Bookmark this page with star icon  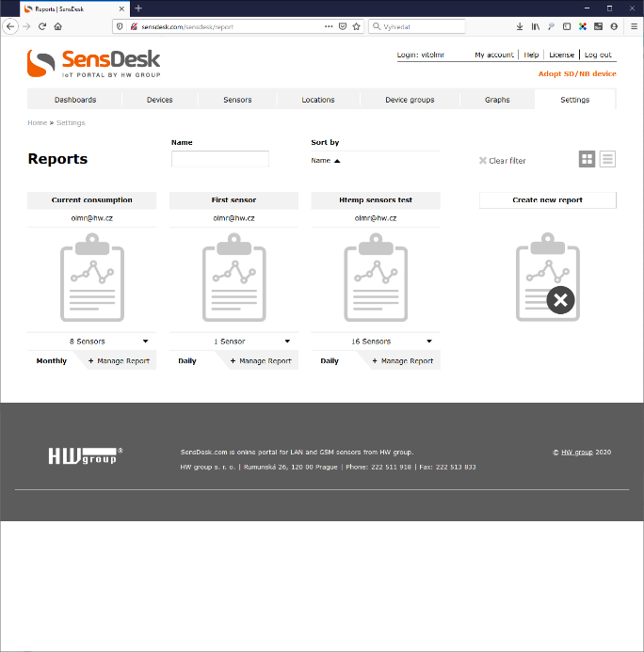[356, 26]
